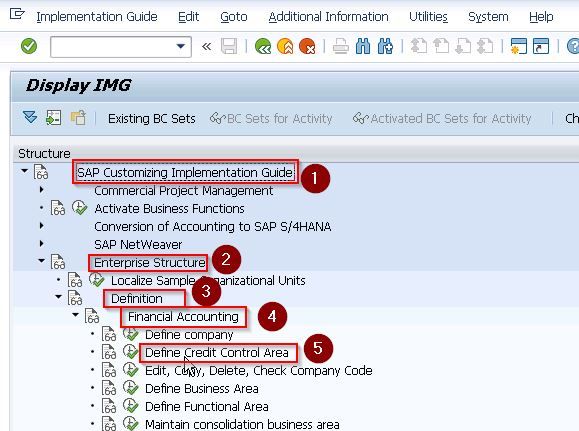Open documentation icon for Financial Accounting
The image size is (579, 431).
coord(92,316)
